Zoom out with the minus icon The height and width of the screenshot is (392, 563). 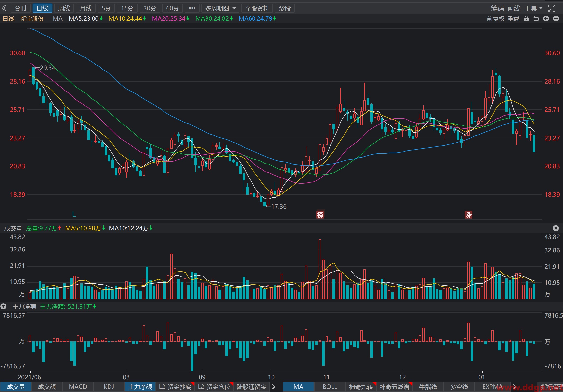click(x=556, y=19)
